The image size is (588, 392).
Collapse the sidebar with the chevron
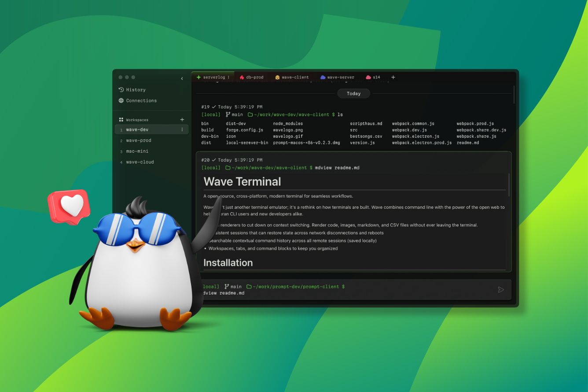coord(182,79)
